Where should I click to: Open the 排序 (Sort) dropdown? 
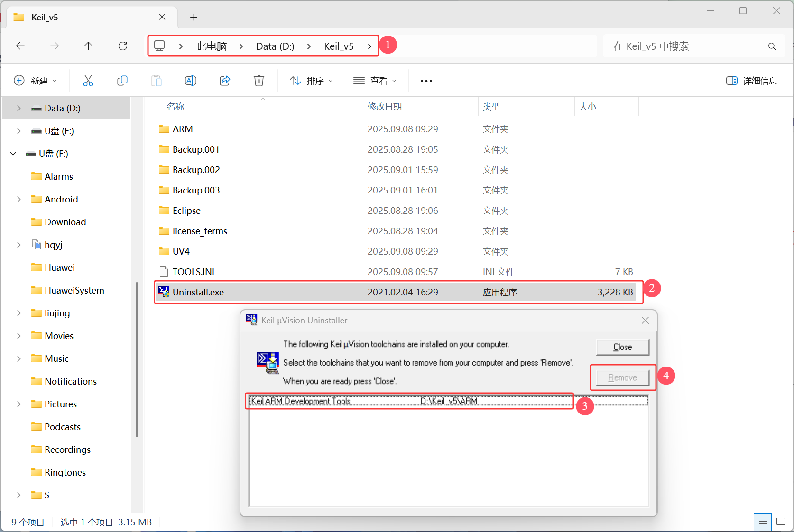pos(312,81)
